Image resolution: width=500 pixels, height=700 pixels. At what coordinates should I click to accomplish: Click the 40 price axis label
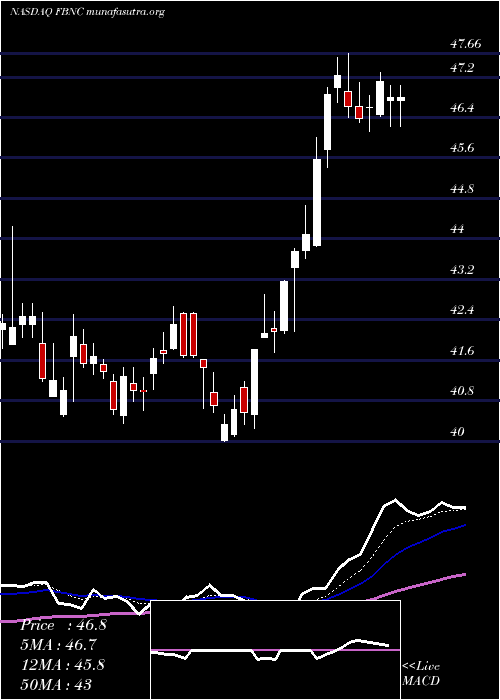pos(458,432)
